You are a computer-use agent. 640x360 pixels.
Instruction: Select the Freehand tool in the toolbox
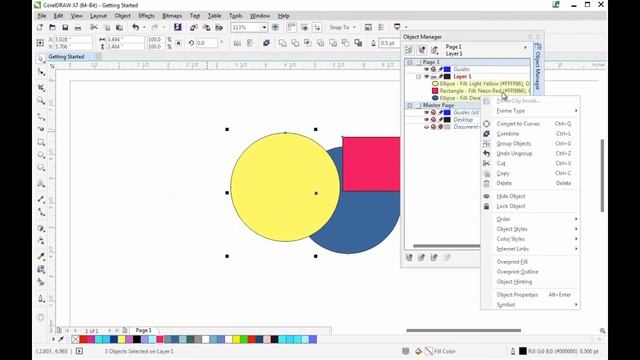[41, 117]
